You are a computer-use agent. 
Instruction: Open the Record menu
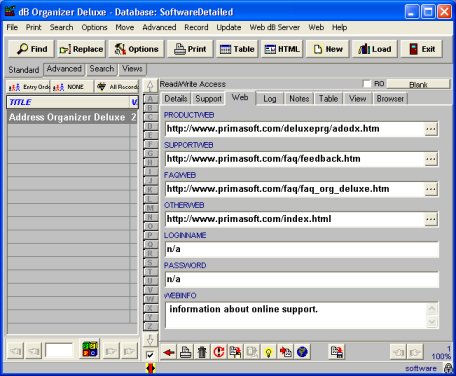click(x=196, y=27)
